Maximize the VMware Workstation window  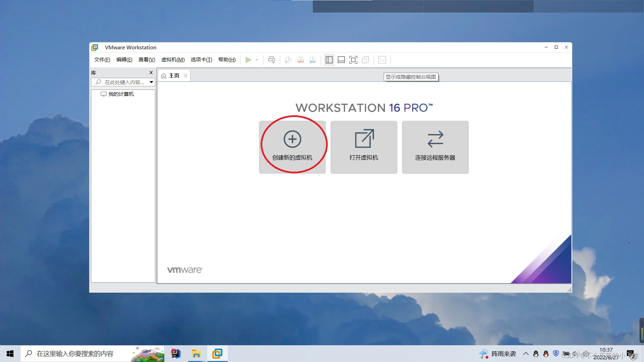(x=556, y=47)
